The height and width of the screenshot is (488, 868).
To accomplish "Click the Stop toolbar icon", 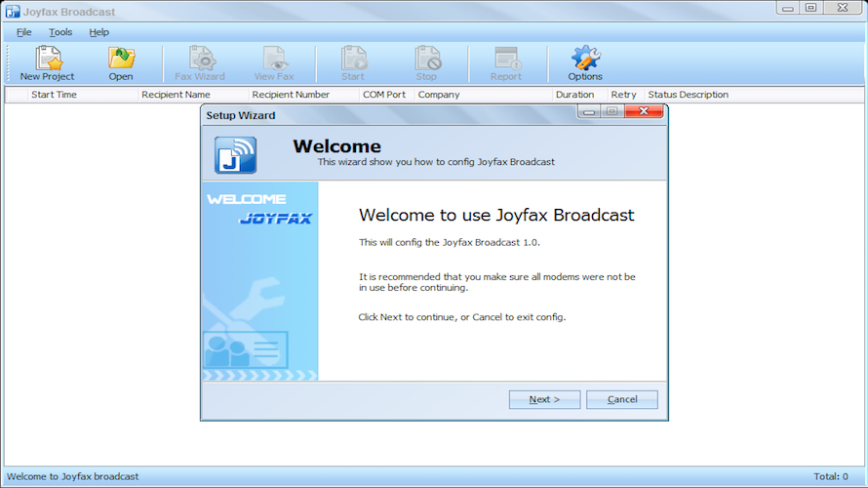I will [x=426, y=63].
